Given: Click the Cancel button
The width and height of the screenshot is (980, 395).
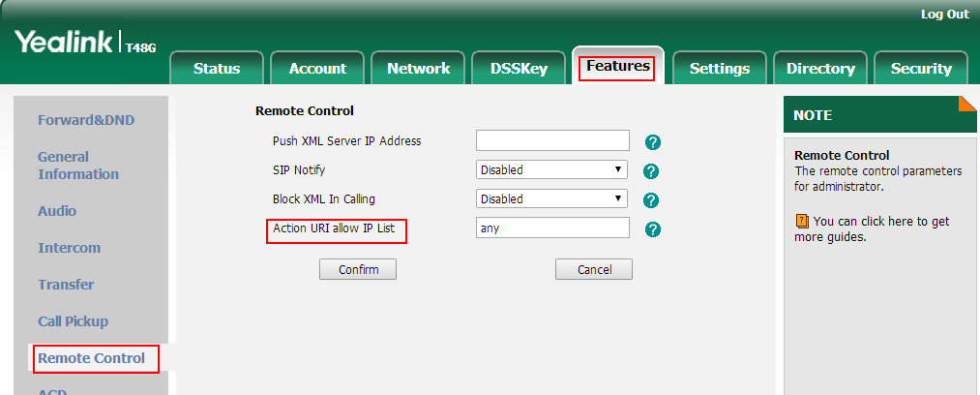Looking at the screenshot, I should [594, 269].
